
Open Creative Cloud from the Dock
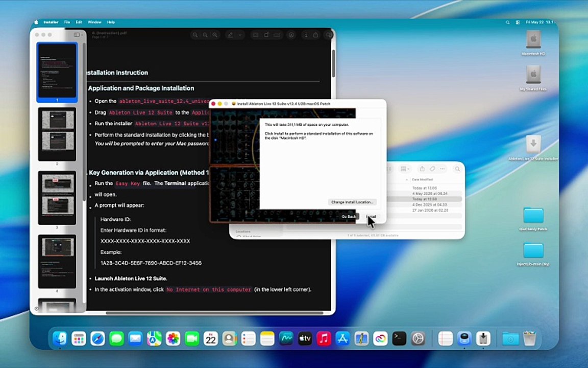[x=380, y=339]
